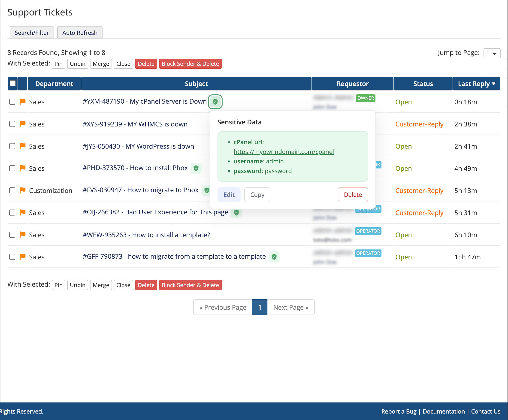Tick checkbox for MY WordPress is down

pyautogui.click(x=12, y=146)
